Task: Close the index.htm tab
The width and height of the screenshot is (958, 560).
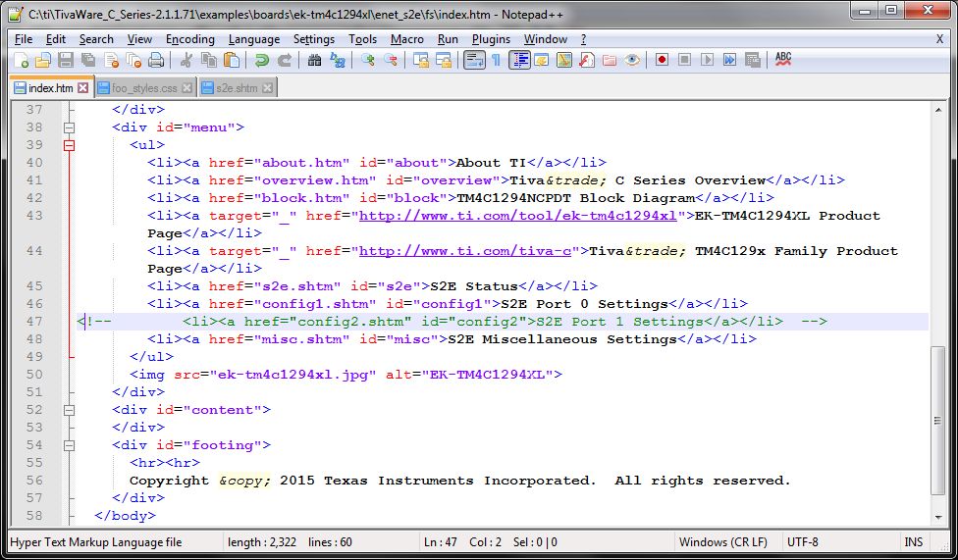Action: (83, 88)
